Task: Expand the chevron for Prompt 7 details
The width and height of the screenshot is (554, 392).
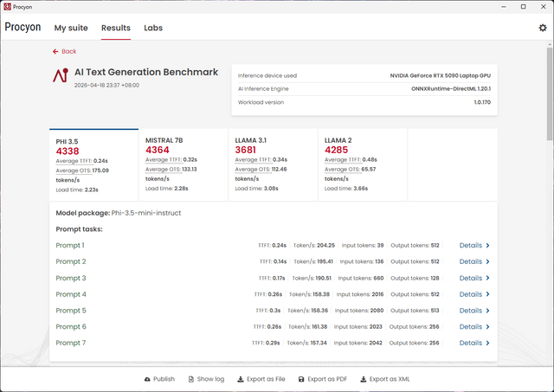Action: click(x=488, y=344)
